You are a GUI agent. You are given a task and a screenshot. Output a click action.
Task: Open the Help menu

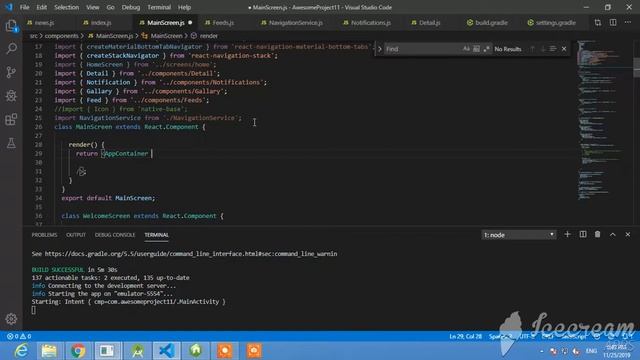pyautogui.click(x=184, y=7)
